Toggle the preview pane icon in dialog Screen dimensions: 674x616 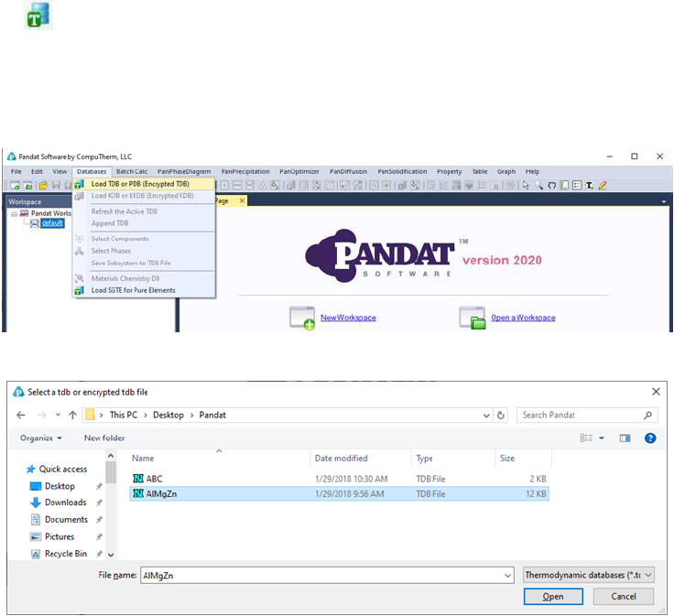[x=625, y=438]
